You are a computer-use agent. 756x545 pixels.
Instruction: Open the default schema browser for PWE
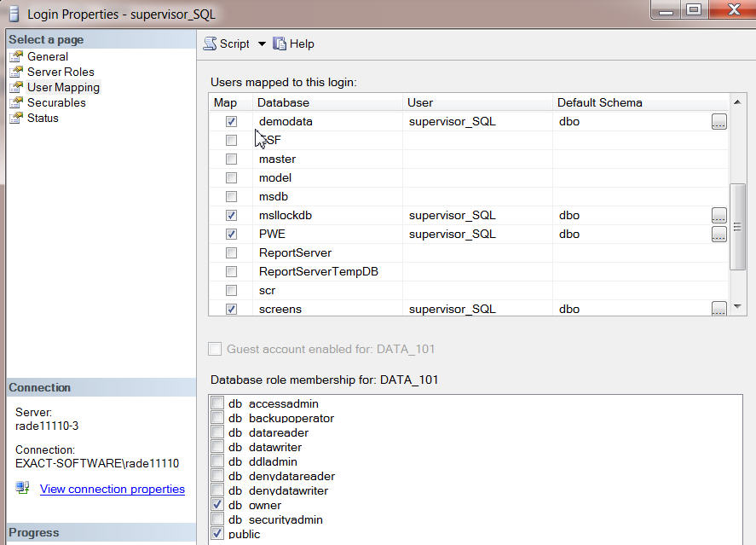coord(718,234)
